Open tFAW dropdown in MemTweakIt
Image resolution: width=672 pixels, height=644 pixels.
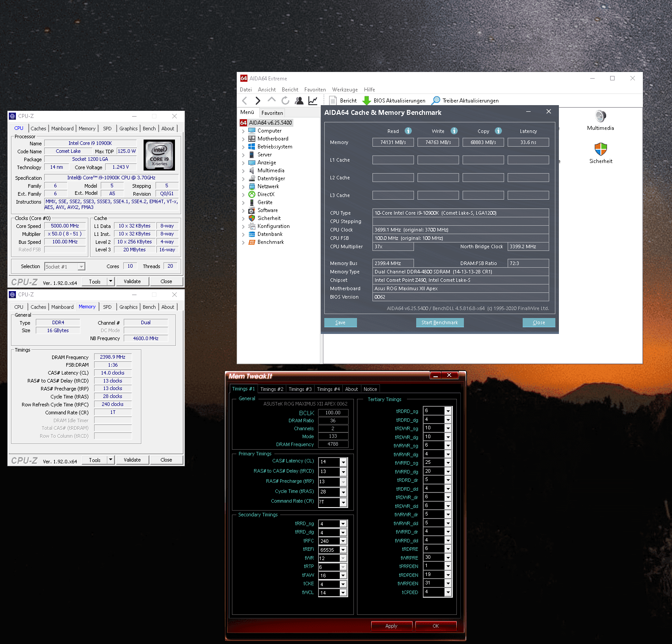[343, 576]
